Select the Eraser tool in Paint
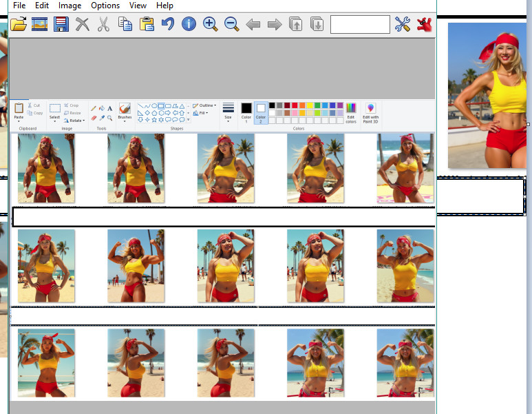Screen dimensions: 532x414 94,118
